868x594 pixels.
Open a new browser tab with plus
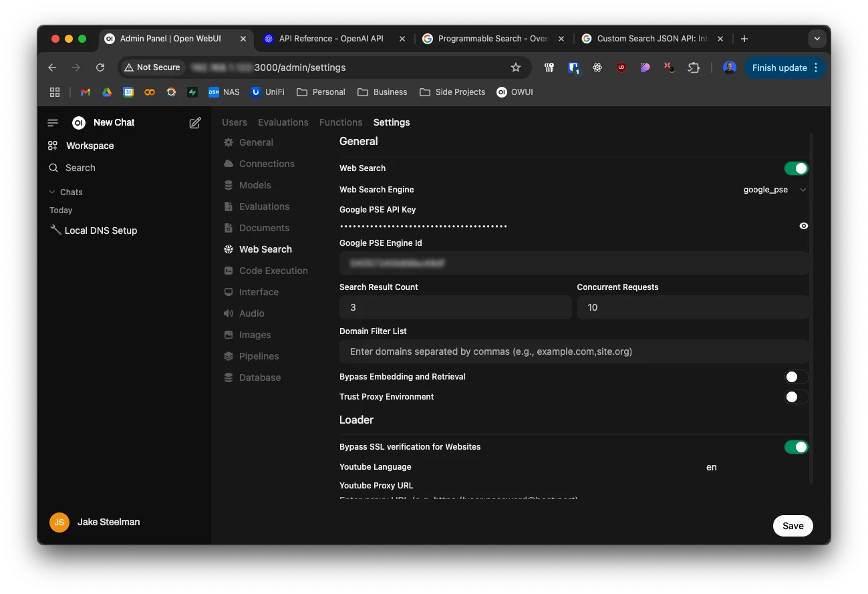click(744, 39)
